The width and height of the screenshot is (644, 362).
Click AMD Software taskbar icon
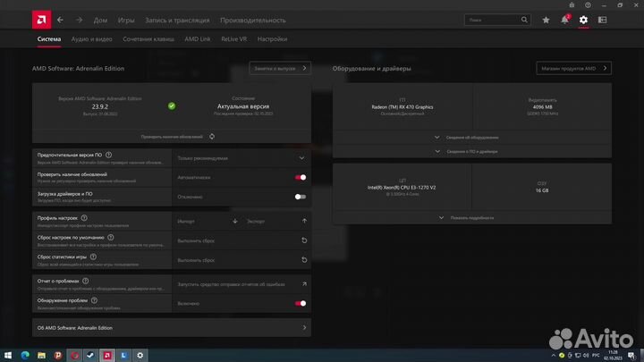(x=107, y=356)
